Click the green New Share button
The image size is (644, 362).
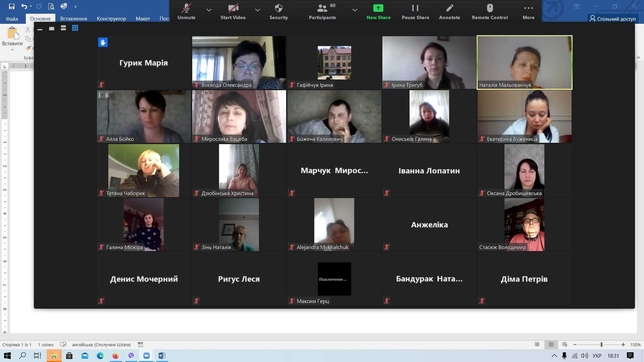coord(378,11)
